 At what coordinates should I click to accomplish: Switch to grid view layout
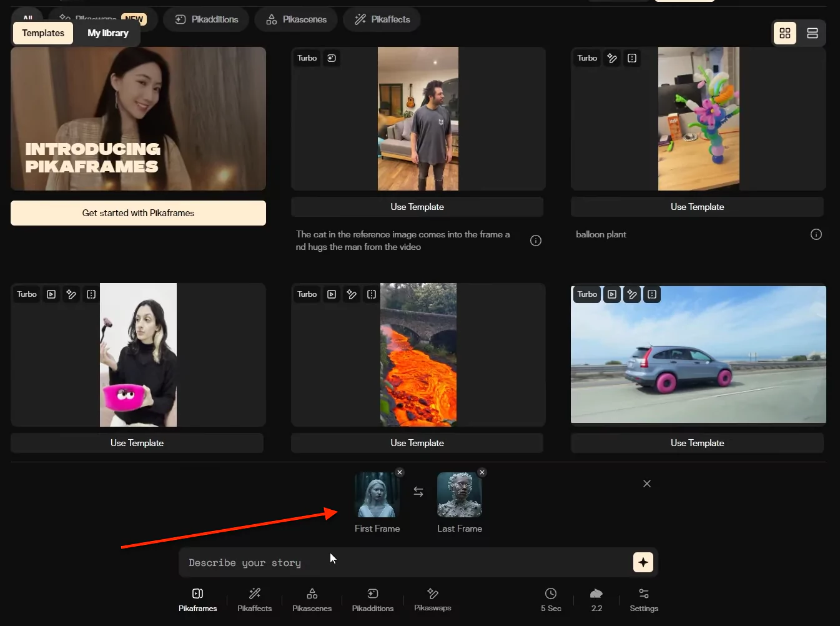tap(785, 33)
